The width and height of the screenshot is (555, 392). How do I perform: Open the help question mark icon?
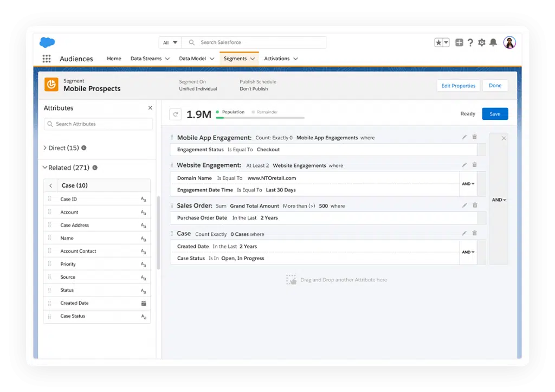[x=470, y=42]
